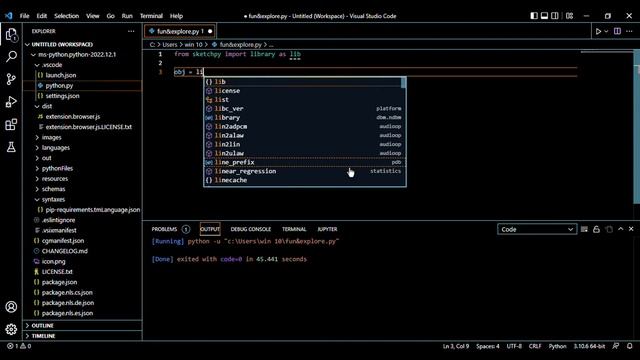Viewport: 640px width, 360px height.
Task: Run Python file play button
Action: (598, 31)
